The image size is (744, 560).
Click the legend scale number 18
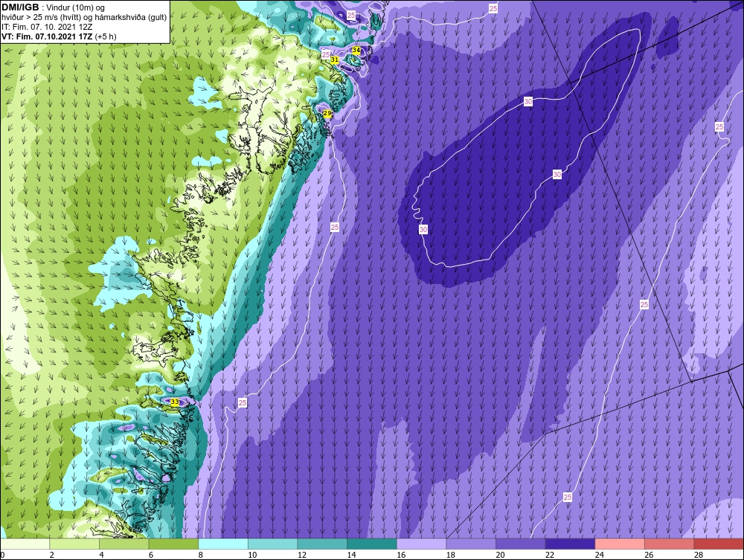tap(450, 555)
